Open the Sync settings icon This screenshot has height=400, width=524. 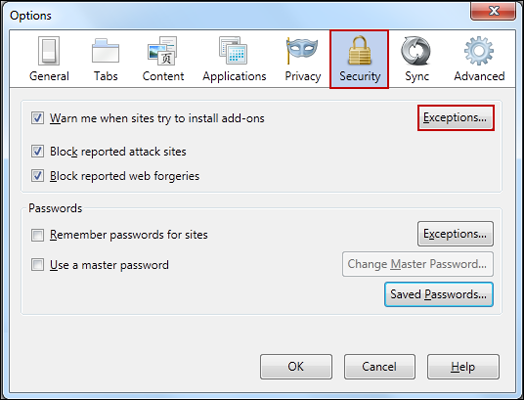(x=416, y=51)
